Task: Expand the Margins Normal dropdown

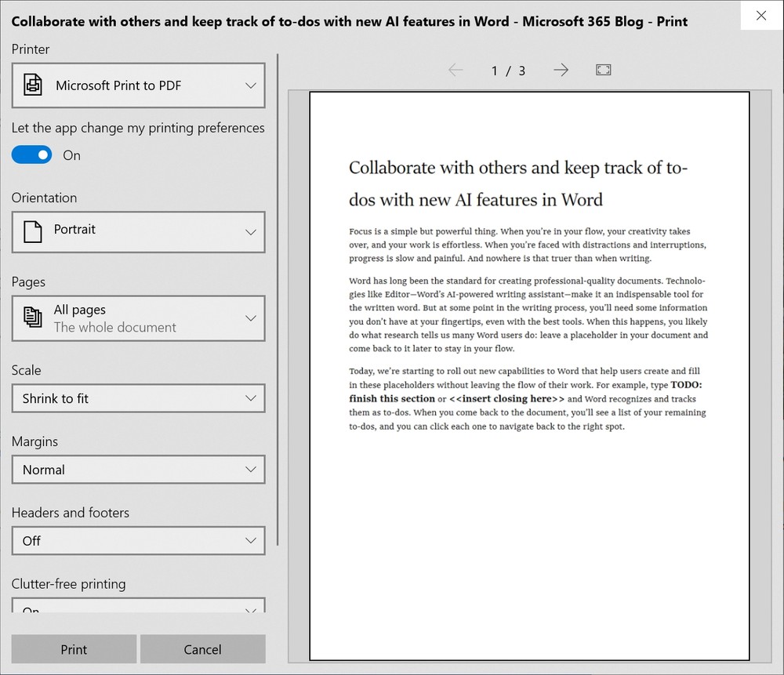Action: pyautogui.click(x=138, y=470)
